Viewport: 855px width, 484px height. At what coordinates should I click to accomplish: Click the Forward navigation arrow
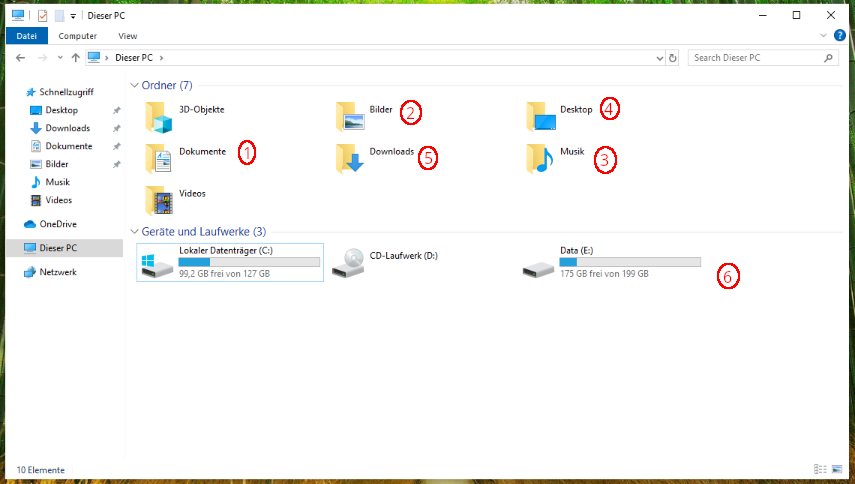[42, 58]
